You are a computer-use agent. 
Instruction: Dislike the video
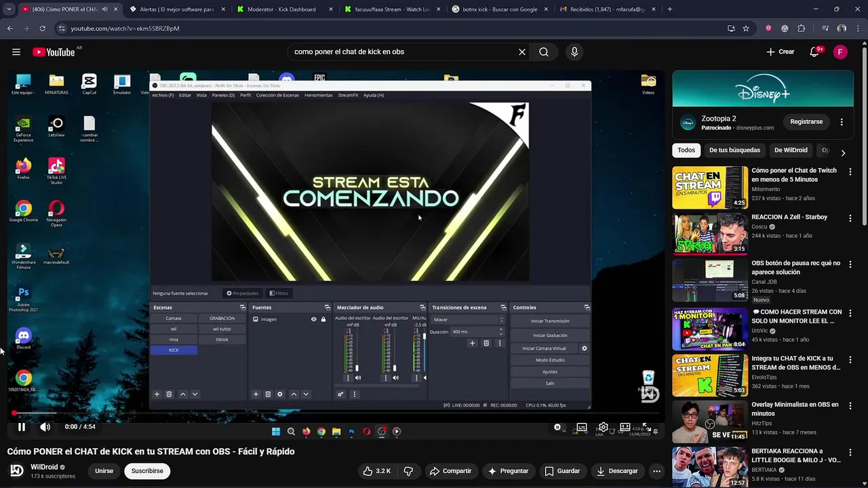pos(408,471)
